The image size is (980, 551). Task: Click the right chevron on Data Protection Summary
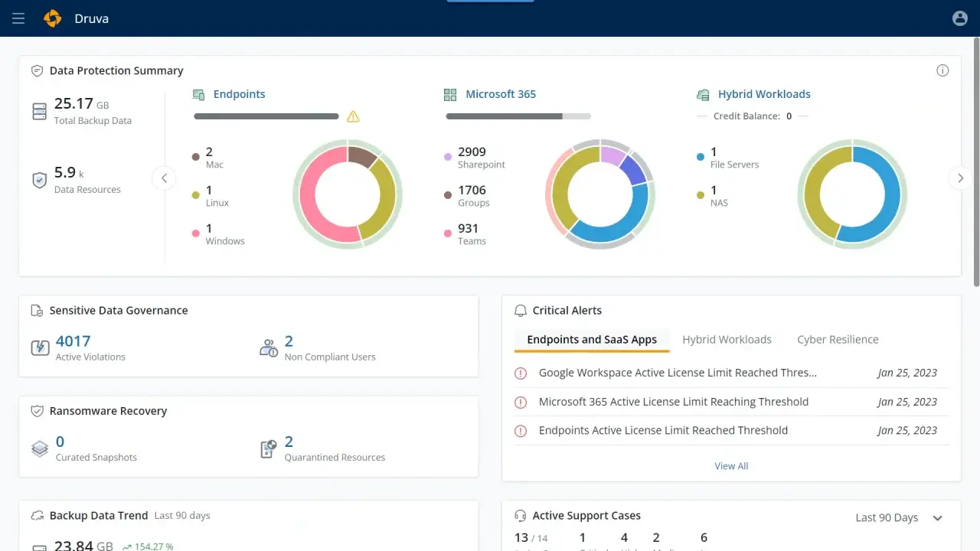[x=960, y=178]
